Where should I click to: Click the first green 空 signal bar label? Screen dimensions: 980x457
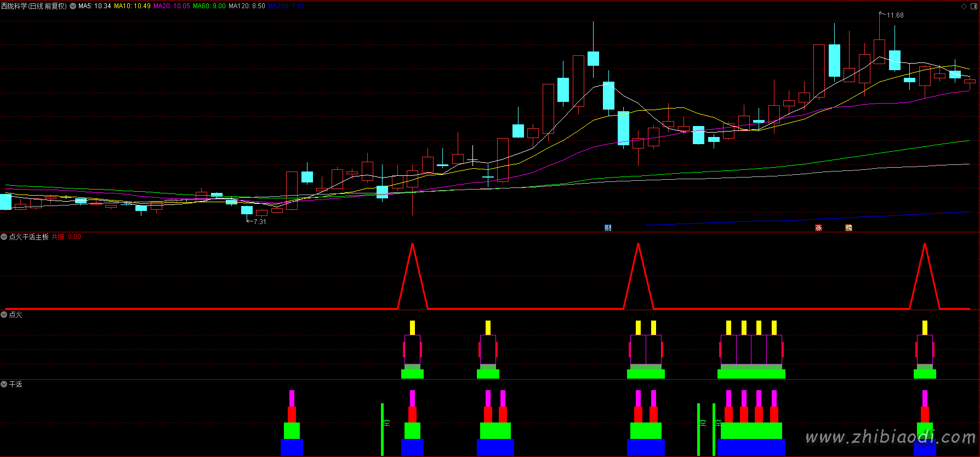(x=386, y=422)
